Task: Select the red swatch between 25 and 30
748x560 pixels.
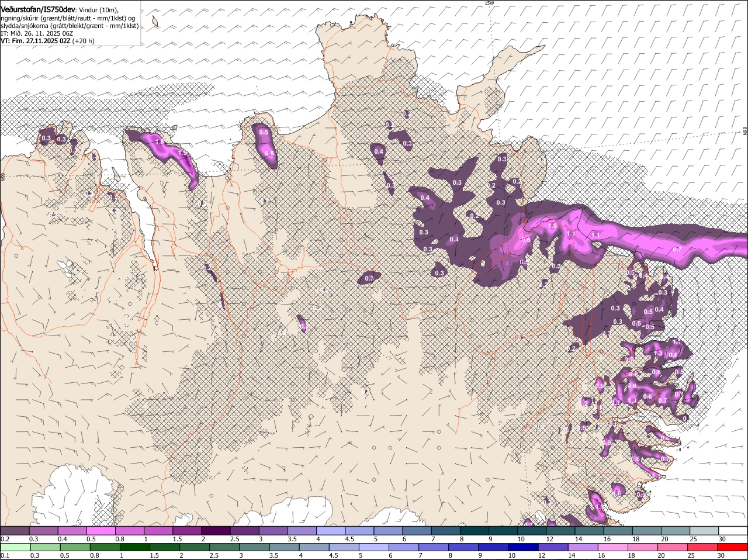Action: (703, 547)
